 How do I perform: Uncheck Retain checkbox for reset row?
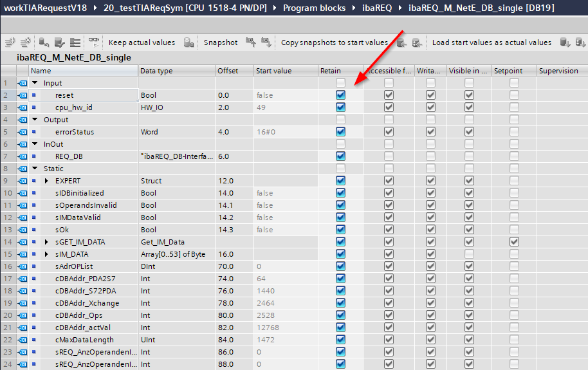(x=340, y=95)
